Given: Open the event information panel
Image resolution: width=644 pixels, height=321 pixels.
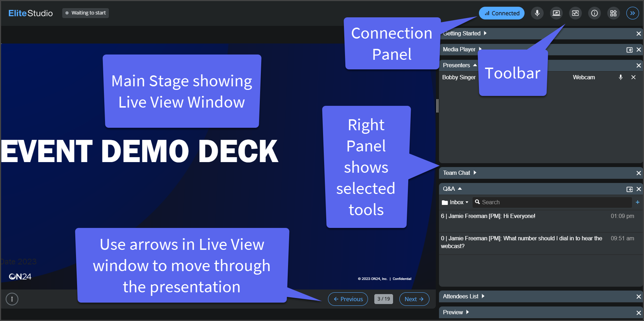Looking at the screenshot, I should point(595,13).
